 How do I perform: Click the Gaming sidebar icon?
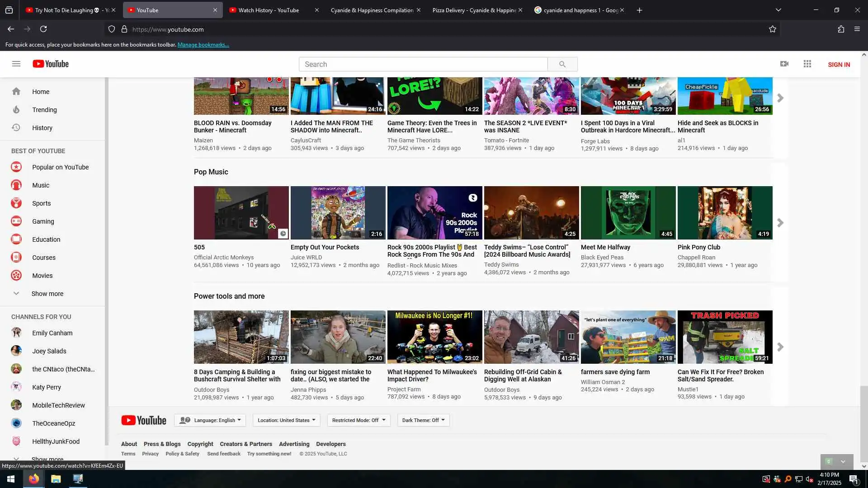[x=16, y=221]
